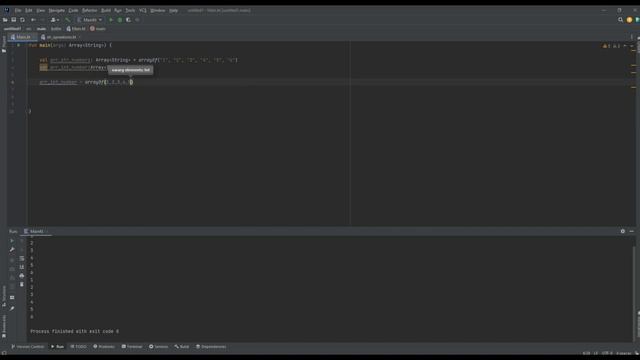Click the warnings indicator in editor corner
The width and height of the screenshot is (640, 360).
611,46
